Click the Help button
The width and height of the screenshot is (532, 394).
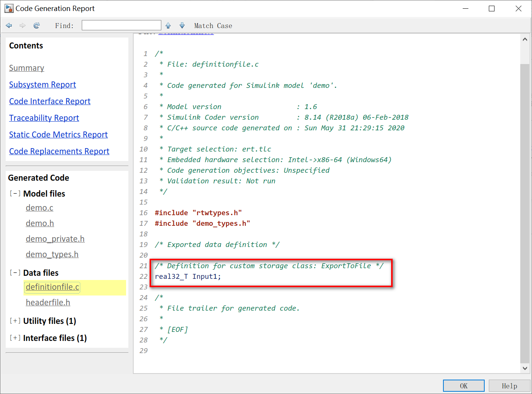(509, 386)
